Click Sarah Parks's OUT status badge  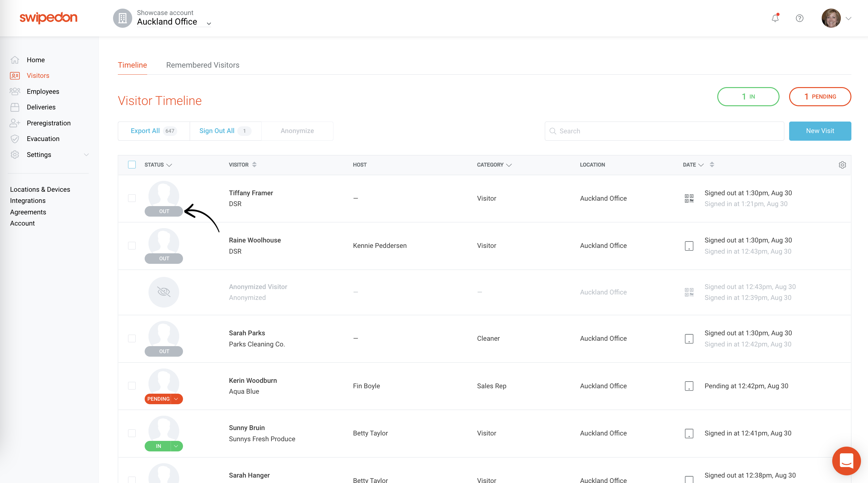point(164,351)
